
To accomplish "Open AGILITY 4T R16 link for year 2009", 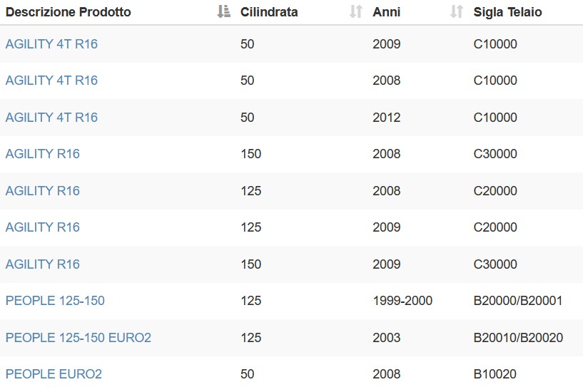I will (51, 44).
